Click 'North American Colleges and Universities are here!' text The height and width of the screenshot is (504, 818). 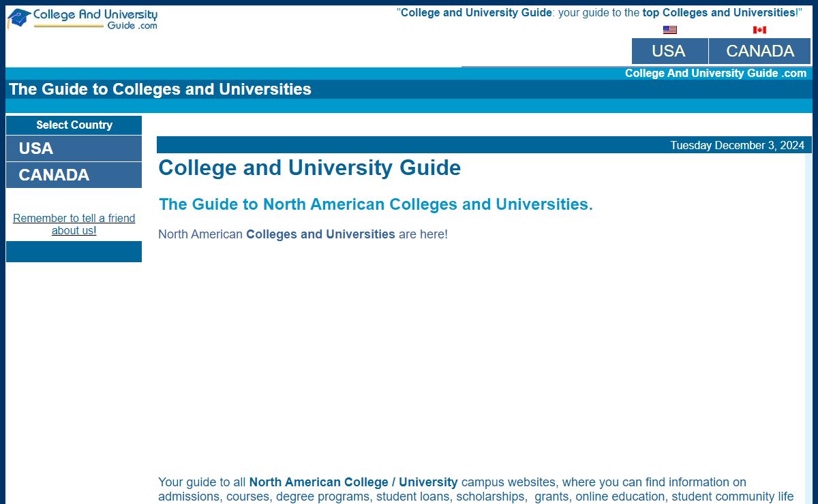[x=303, y=234]
